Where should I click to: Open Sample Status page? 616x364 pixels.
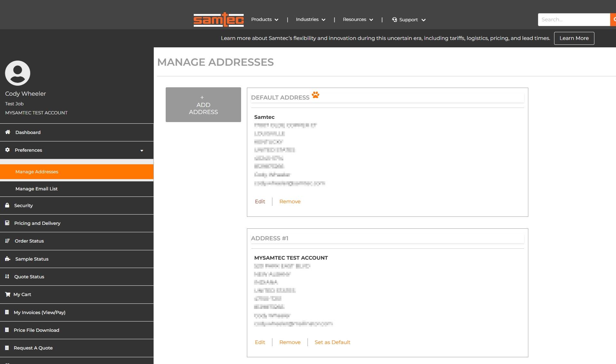pyautogui.click(x=77, y=259)
